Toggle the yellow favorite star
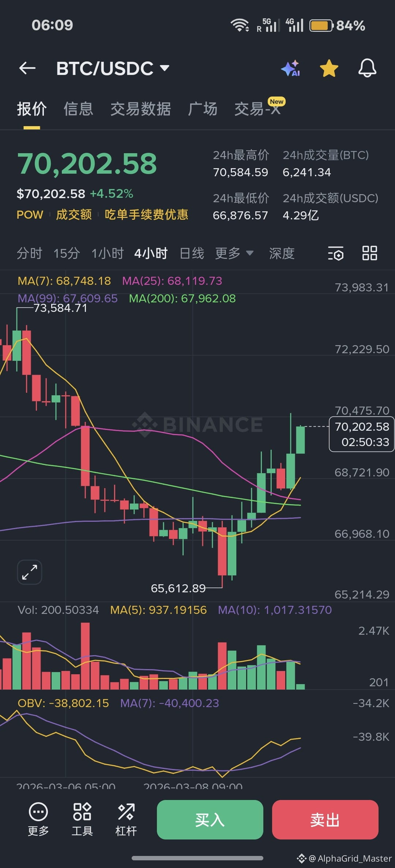Screen dimensions: 395x868 [329, 68]
